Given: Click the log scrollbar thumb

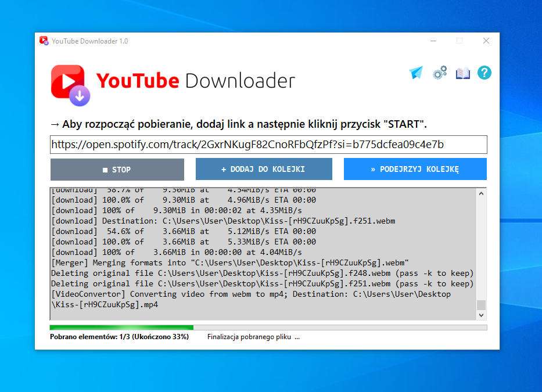Looking at the screenshot, I should 481,305.
